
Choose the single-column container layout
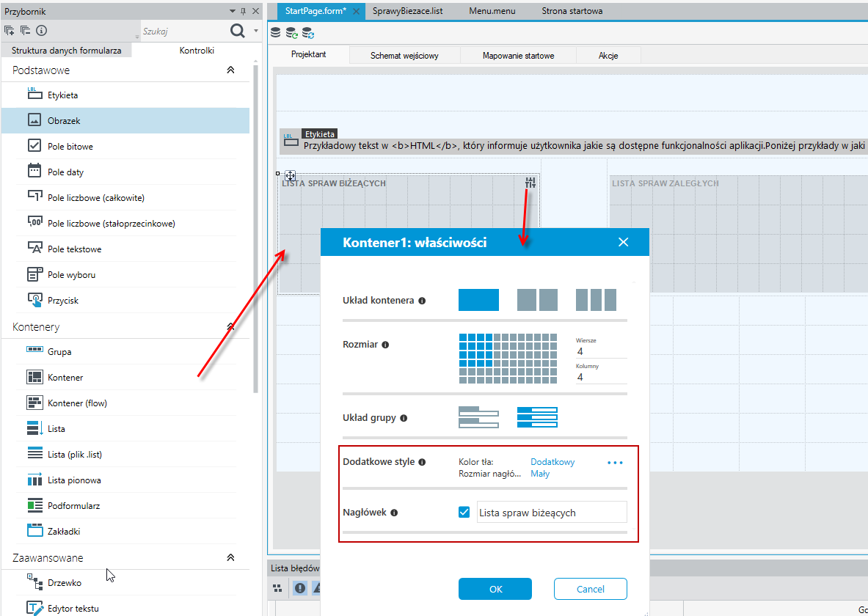pos(478,300)
